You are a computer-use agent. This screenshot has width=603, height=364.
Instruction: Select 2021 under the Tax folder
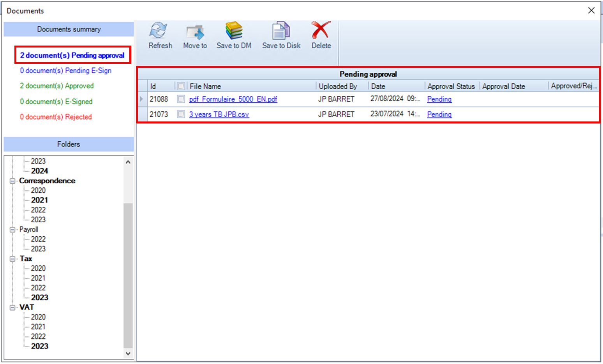(x=38, y=278)
